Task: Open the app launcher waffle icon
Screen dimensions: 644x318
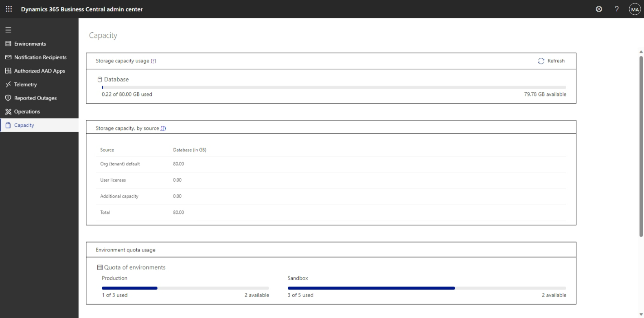Action: (9, 9)
